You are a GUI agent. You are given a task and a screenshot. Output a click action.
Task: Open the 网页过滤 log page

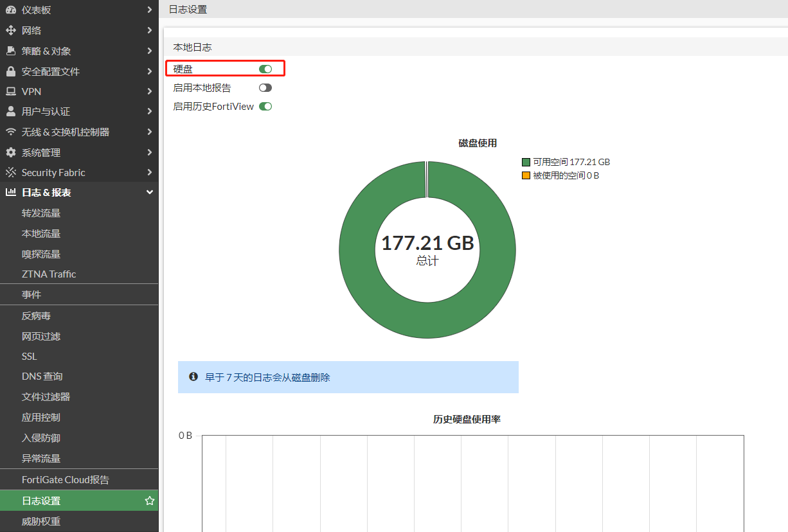41,336
